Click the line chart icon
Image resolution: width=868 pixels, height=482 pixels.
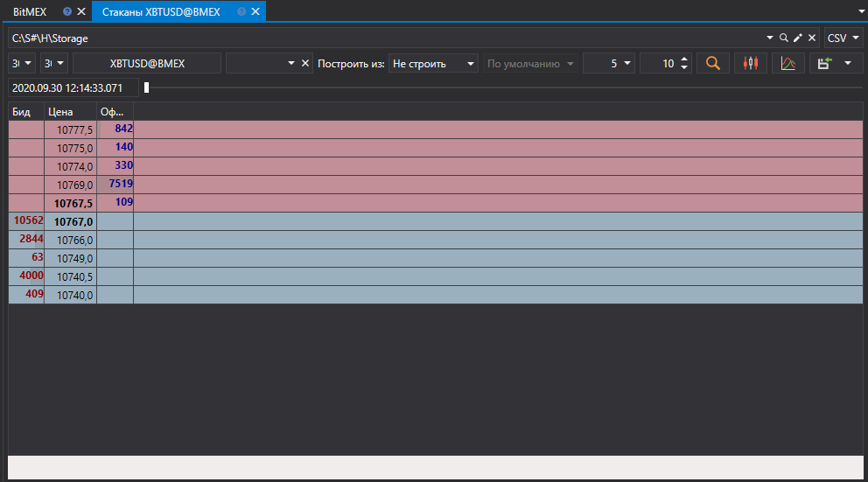788,64
